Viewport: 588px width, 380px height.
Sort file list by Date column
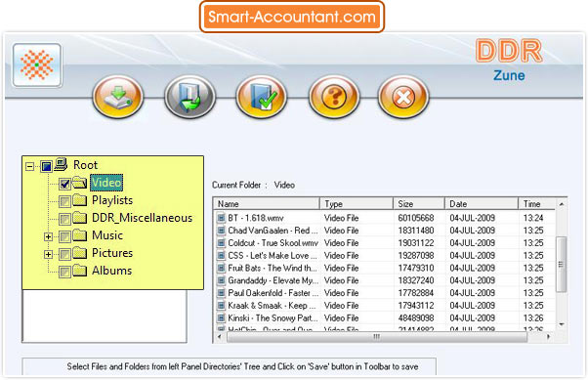coord(482,204)
